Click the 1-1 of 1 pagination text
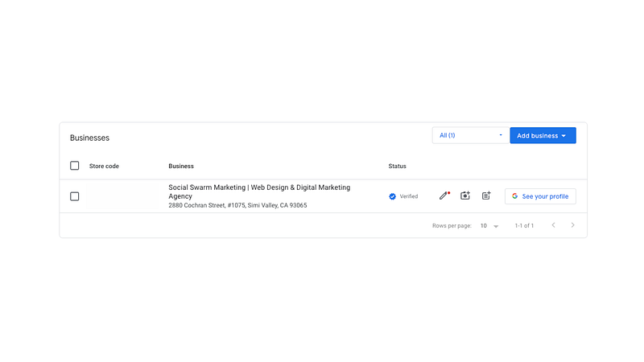 click(x=524, y=226)
